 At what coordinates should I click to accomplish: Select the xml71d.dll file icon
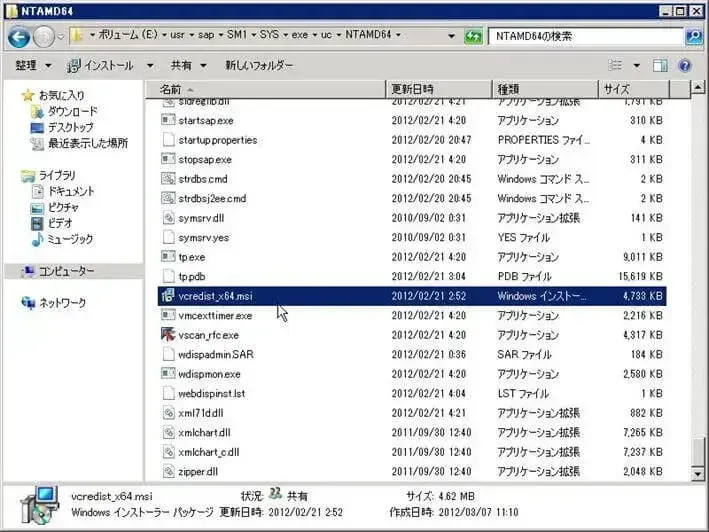click(x=168, y=413)
